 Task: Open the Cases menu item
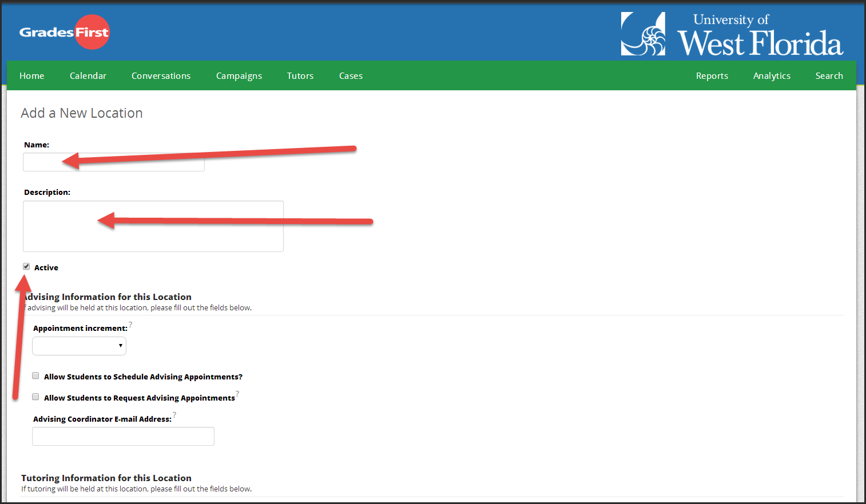pos(351,76)
